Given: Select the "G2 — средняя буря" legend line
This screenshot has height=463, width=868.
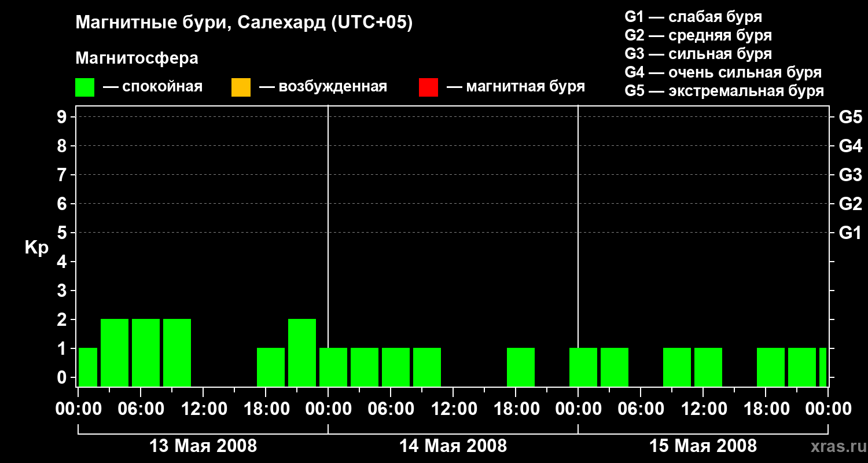Looking at the screenshot, I should [x=698, y=35].
